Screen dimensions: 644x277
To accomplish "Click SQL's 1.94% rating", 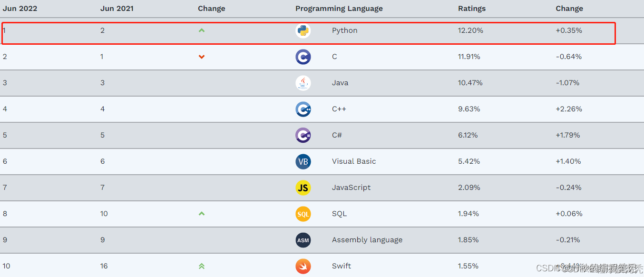I will [x=468, y=214].
